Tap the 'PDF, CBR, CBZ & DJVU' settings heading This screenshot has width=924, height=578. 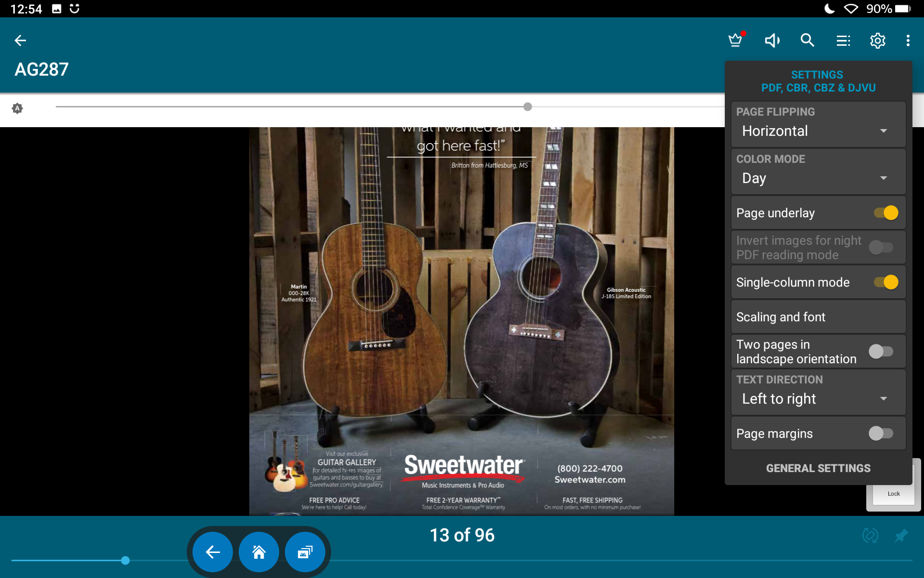pyautogui.click(x=818, y=88)
